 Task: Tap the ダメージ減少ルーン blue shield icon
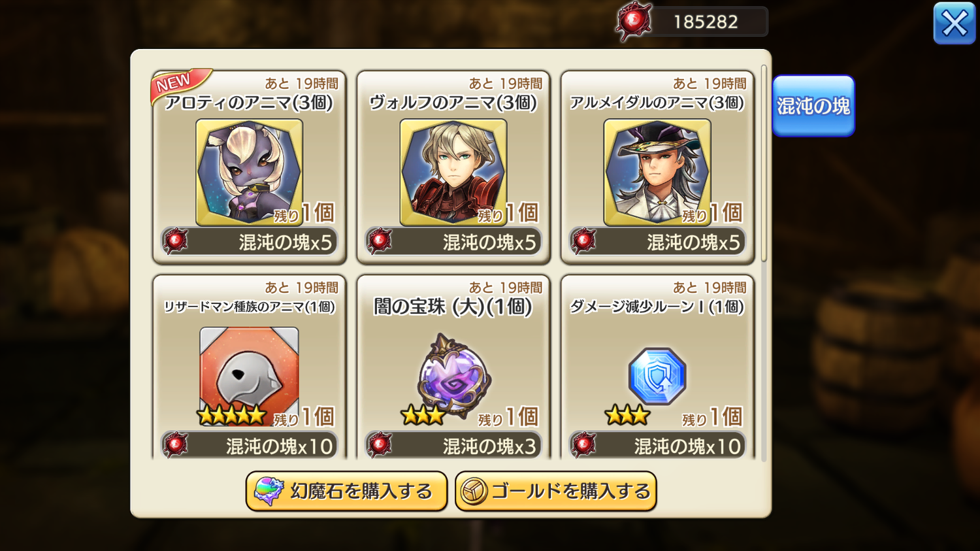[x=657, y=376]
